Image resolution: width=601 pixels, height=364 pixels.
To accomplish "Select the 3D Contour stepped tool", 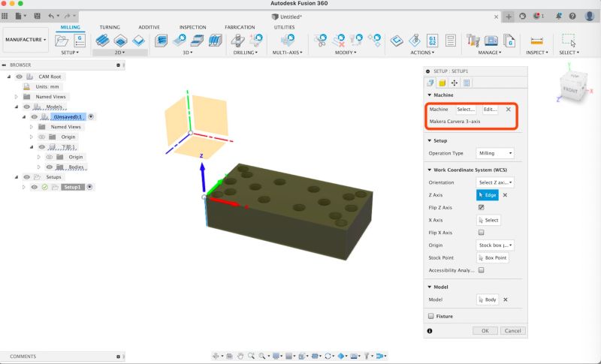I will [198, 41].
